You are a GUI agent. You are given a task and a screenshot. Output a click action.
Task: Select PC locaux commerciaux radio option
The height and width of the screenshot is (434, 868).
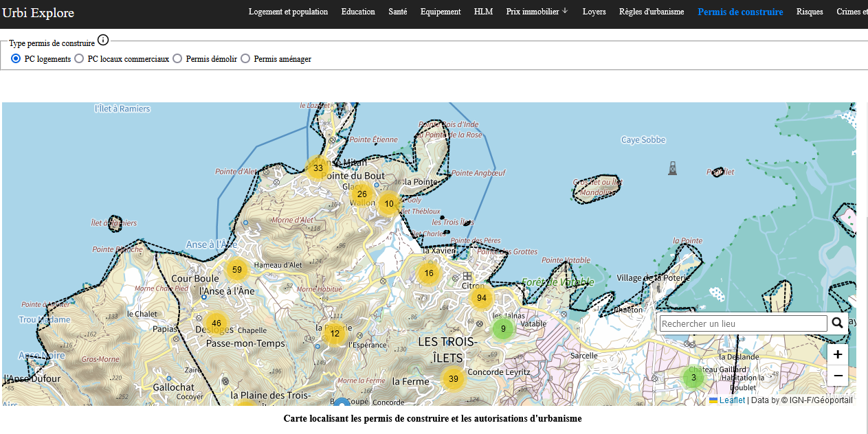tap(80, 59)
